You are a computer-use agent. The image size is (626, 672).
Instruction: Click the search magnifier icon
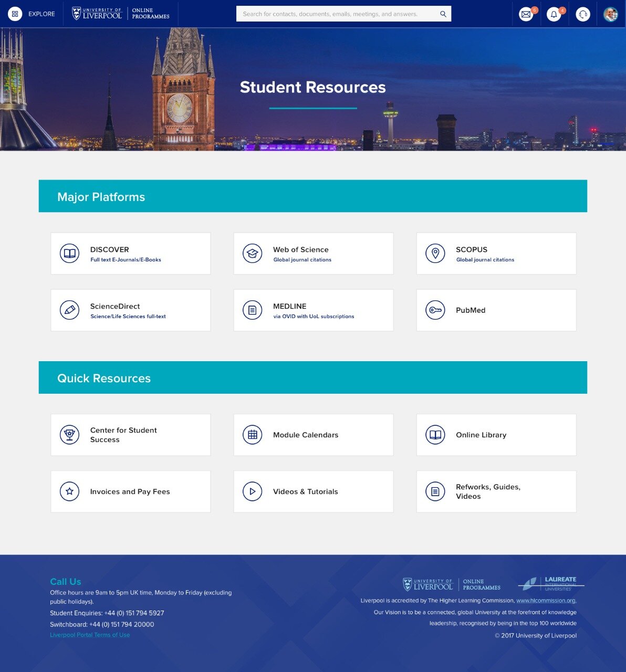coord(442,14)
